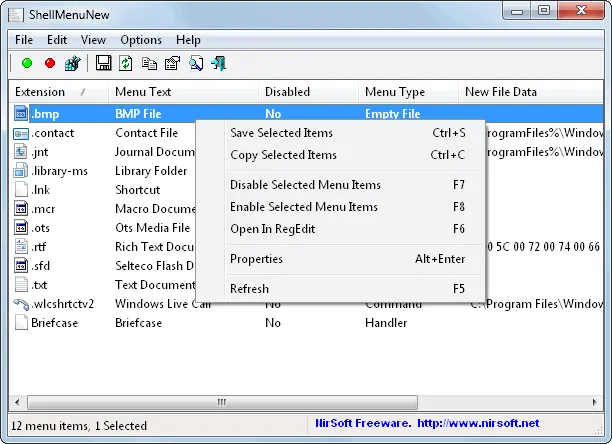The height and width of the screenshot is (444, 612).
Task: Click the green enable menu items icon
Action: (x=27, y=64)
